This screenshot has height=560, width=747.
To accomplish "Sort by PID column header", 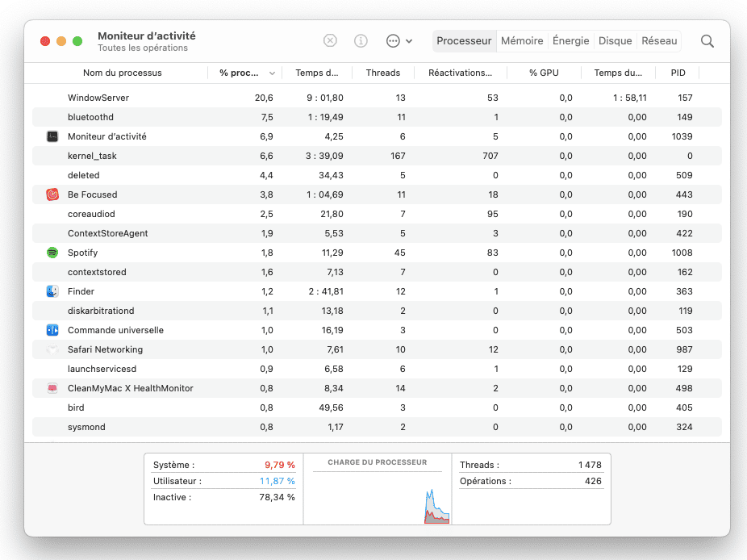I will (x=678, y=73).
